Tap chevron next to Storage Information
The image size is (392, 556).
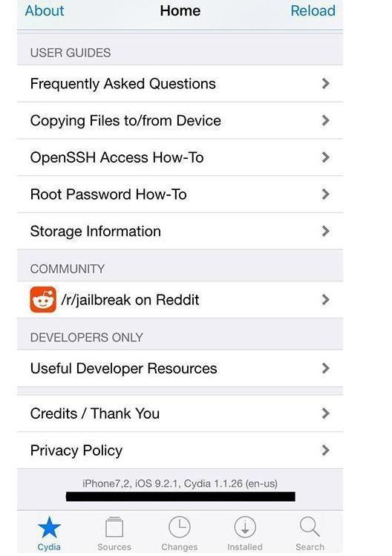(x=326, y=231)
